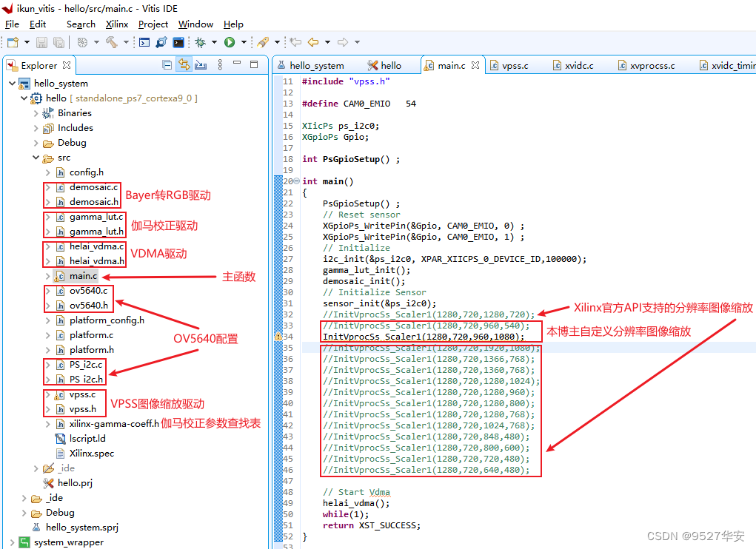Click code line 34 InitVprocSs_Scaler1 call
Viewport: 756px width, 549px height.
[x=424, y=337]
